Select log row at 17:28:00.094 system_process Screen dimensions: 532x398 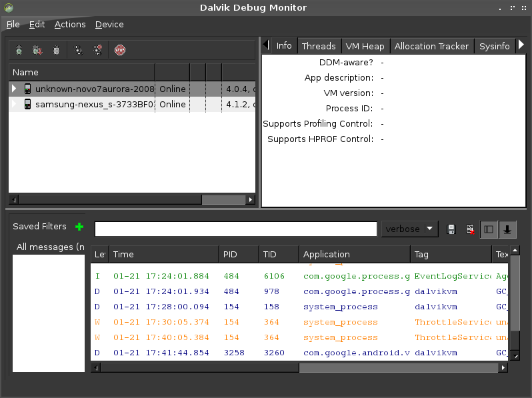[x=299, y=307]
